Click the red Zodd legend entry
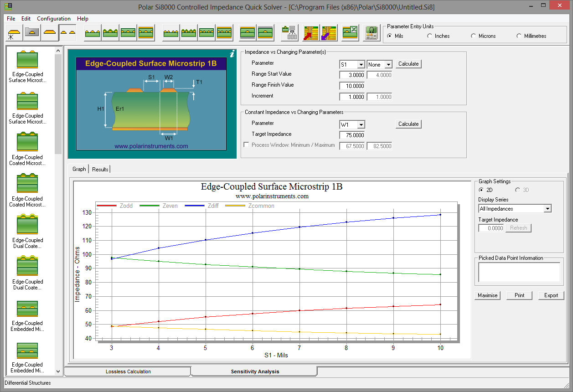 click(x=115, y=206)
